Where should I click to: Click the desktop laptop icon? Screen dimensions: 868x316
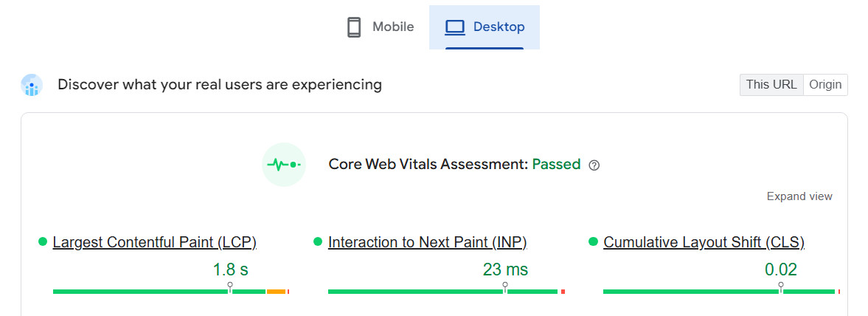point(455,27)
